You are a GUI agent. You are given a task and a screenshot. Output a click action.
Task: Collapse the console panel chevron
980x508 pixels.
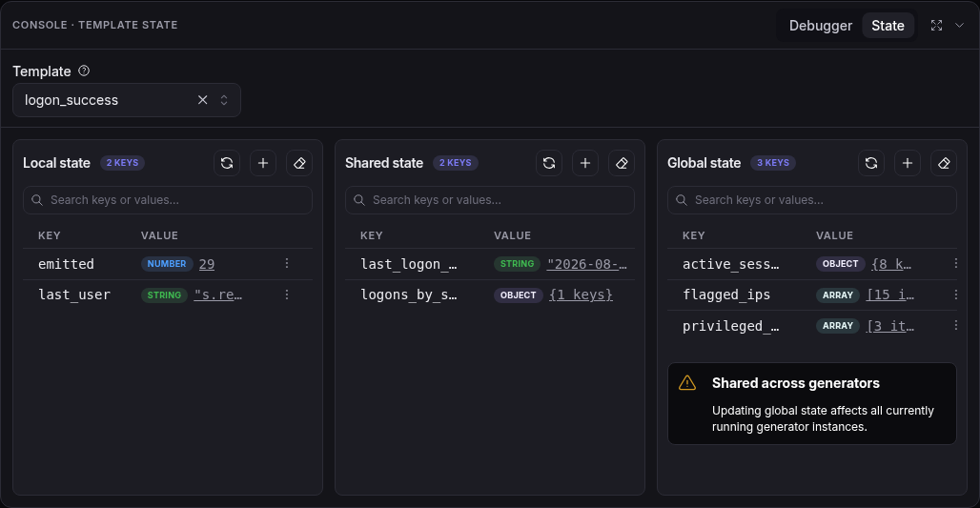tap(959, 26)
